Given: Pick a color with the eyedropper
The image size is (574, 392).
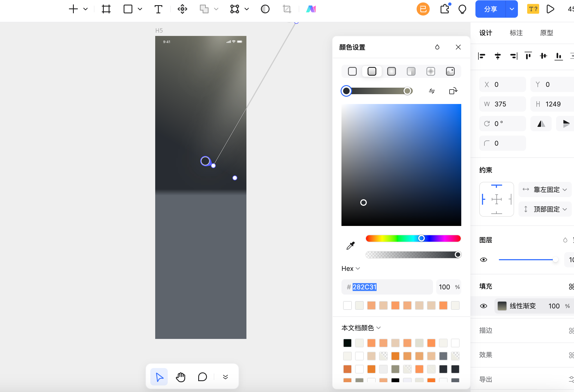Looking at the screenshot, I should [350, 246].
